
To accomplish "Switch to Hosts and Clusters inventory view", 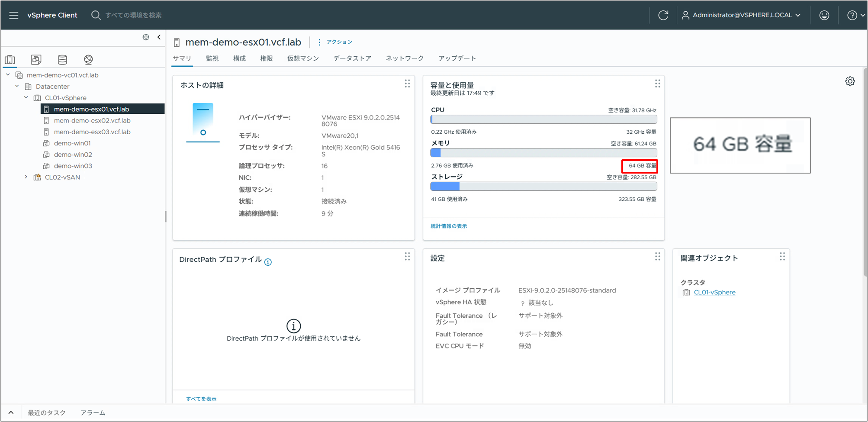I will 10,60.
